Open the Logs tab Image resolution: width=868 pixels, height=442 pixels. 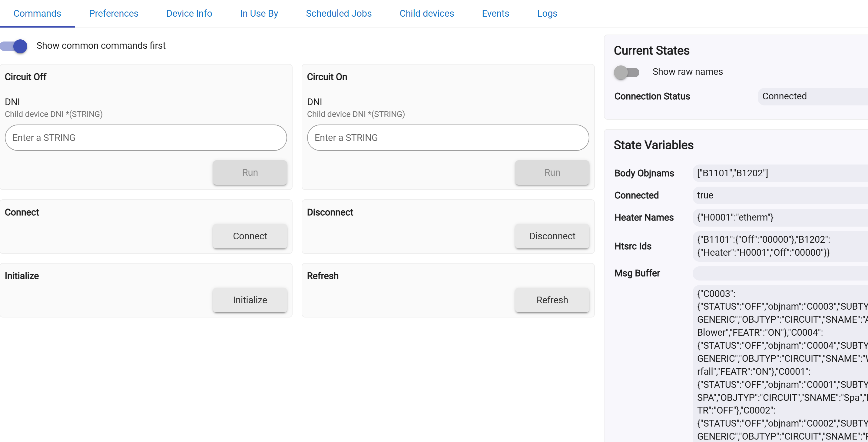[547, 14]
